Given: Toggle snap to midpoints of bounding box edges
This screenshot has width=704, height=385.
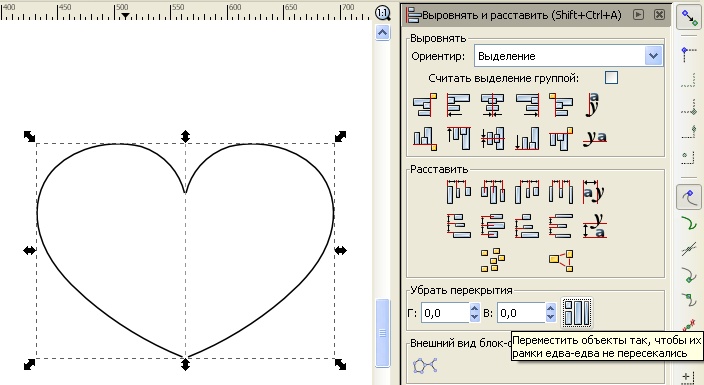Looking at the screenshot, I should point(688,133).
